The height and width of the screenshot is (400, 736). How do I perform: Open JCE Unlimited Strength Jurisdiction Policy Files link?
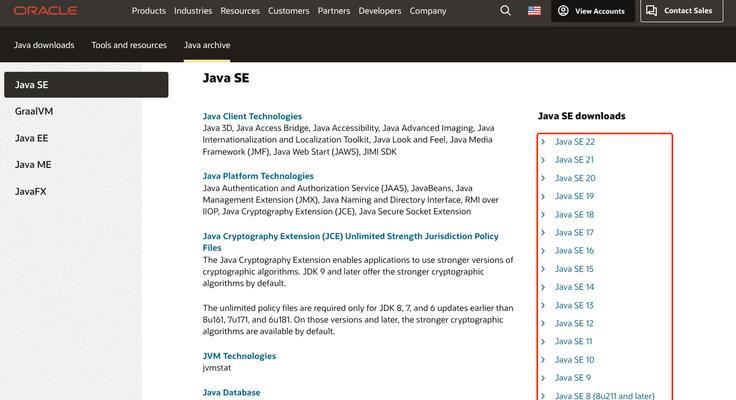[x=351, y=242]
